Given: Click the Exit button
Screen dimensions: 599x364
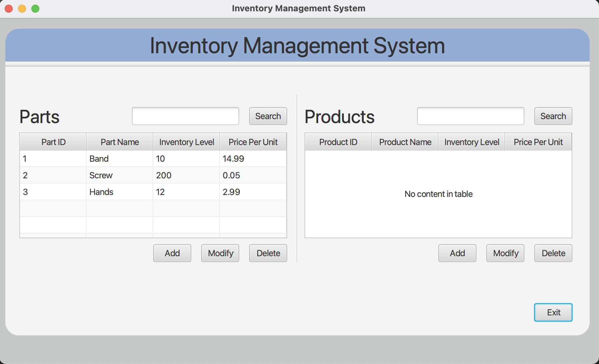Looking at the screenshot, I should [553, 312].
